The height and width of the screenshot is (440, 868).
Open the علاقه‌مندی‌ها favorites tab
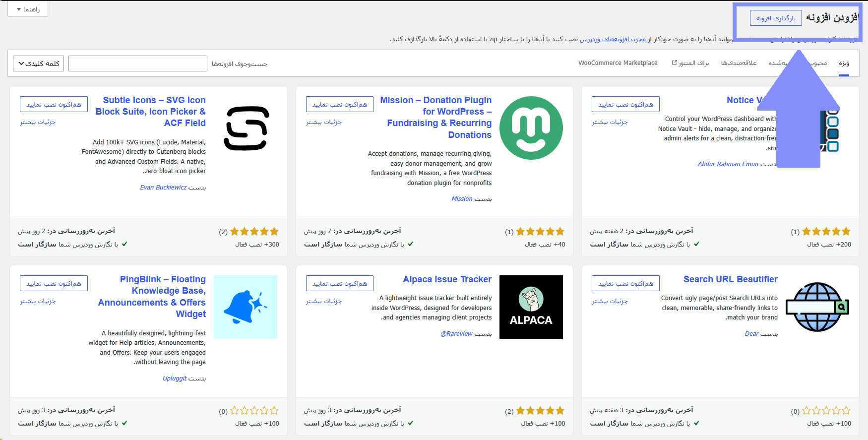(x=739, y=63)
